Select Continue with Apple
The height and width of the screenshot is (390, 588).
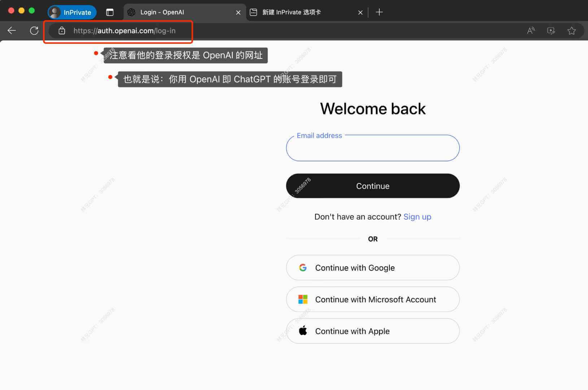pyautogui.click(x=373, y=331)
